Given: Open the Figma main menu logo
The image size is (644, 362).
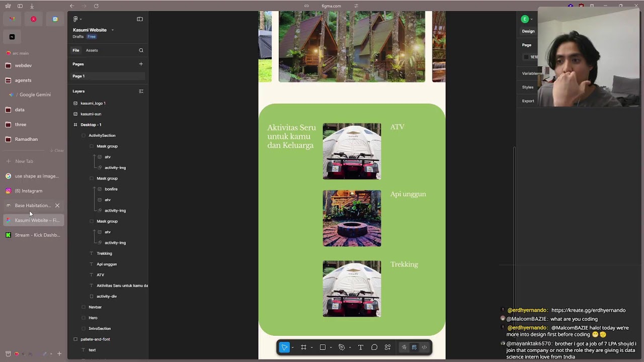Looking at the screenshot, I should [x=75, y=19].
